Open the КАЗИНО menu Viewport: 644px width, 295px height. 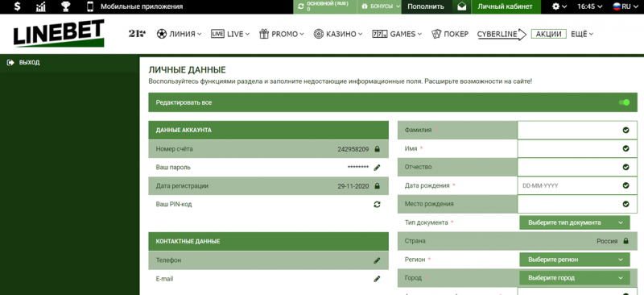coord(338,34)
